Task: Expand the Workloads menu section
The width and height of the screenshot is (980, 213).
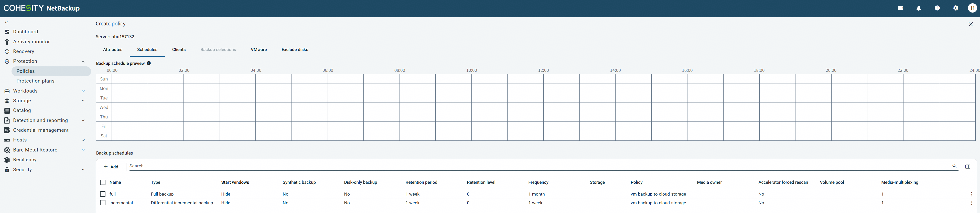Action: (83, 91)
